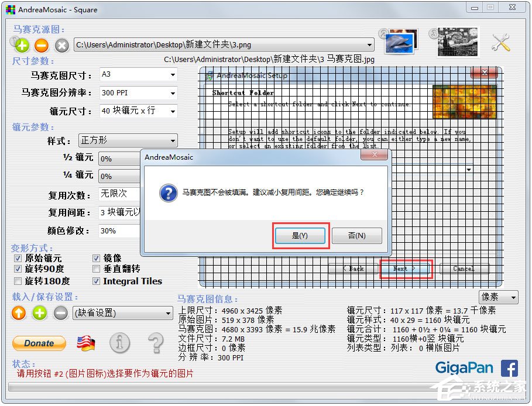Click the green add source image icon
532x406 pixels.
(22, 46)
